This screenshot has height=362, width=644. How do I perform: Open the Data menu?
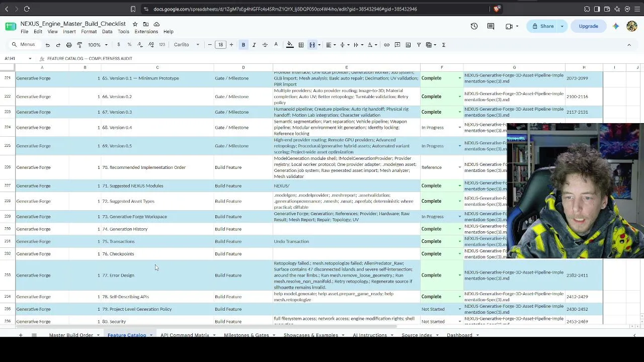[x=107, y=32]
